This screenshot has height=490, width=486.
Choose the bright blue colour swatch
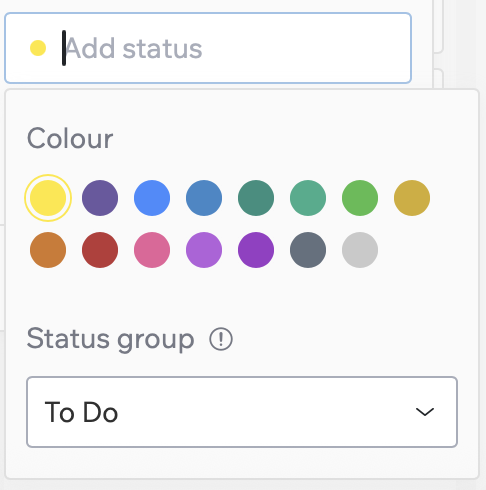(x=152, y=198)
